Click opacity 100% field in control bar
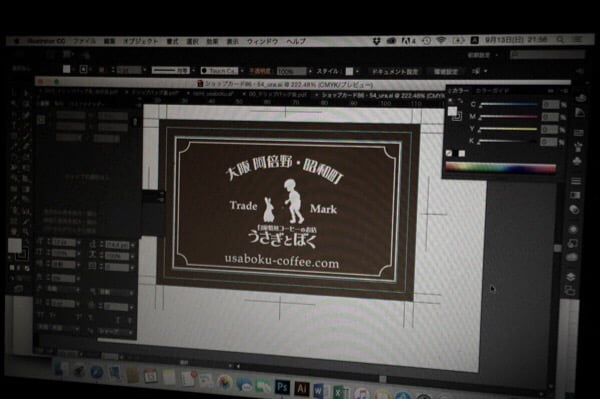Viewport: 600px width, 399px height. tap(291, 71)
